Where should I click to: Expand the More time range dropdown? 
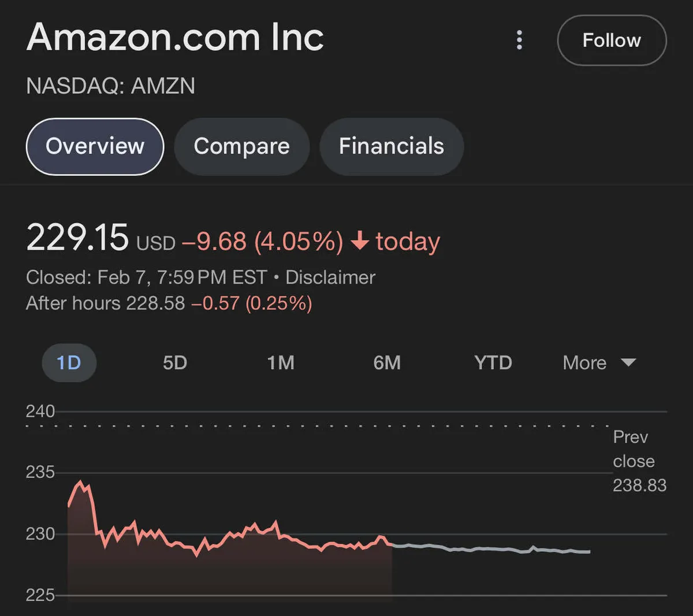[584, 363]
